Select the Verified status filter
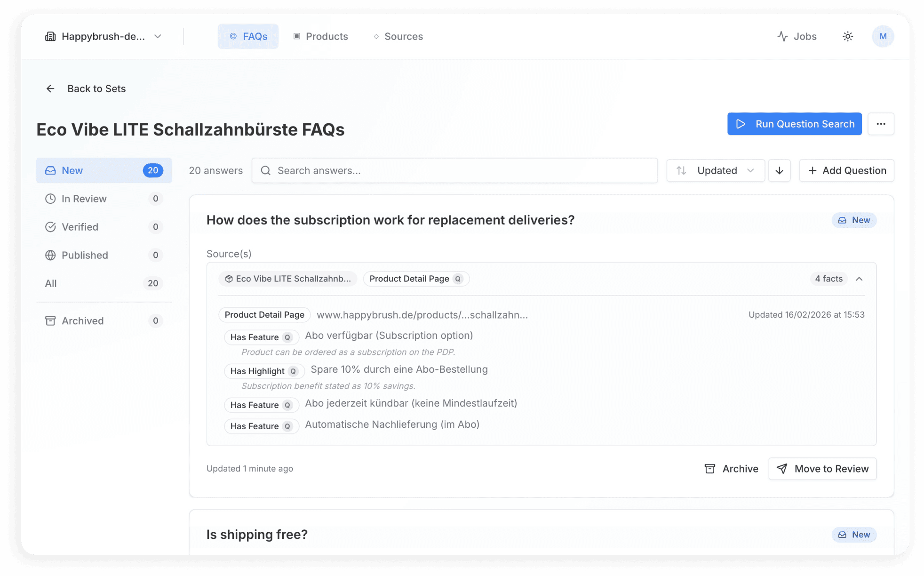 [80, 227]
